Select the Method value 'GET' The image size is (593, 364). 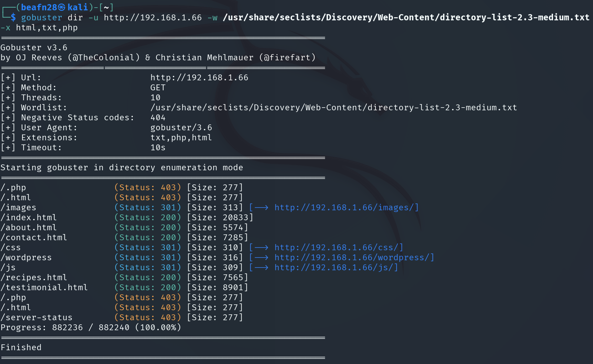click(x=158, y=88)
